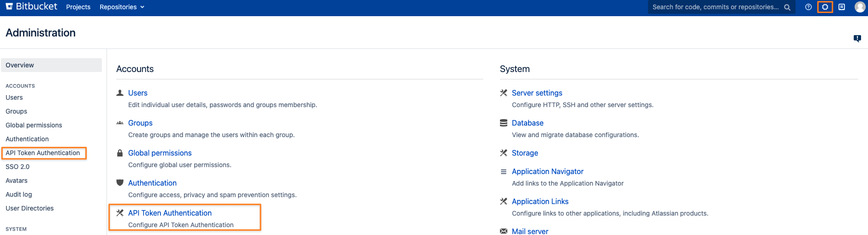Image resolution: width=868 pixels, height=235 pixels.
Task: Open SSO 2.0 sidebar item
Action: click(18, 167)
